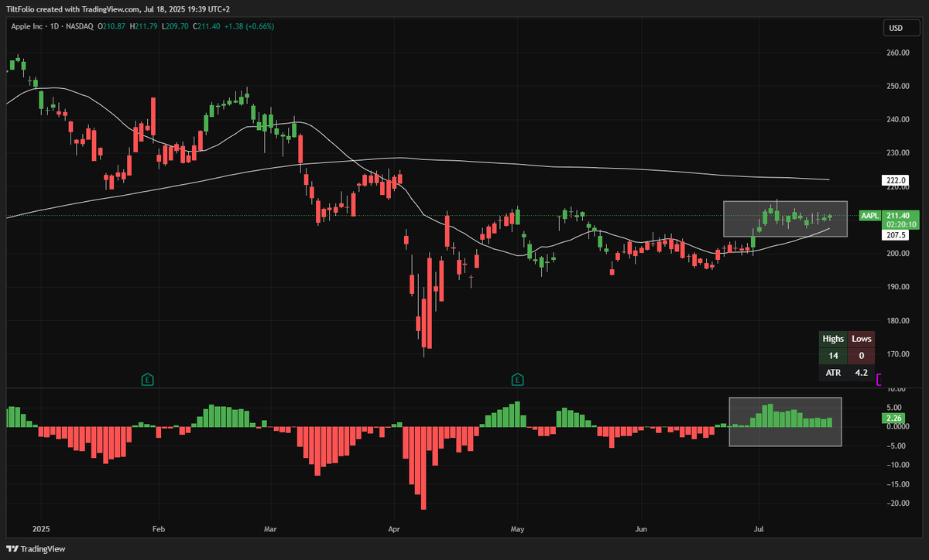
Task: Click the NASDAQ exchange label
Action: (x=78, y=26)
